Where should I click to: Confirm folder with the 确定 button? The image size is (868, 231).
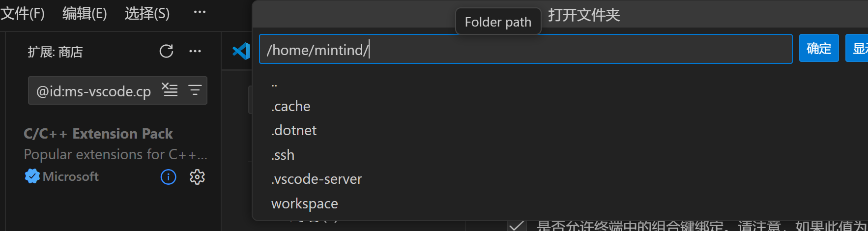[819, 48]
